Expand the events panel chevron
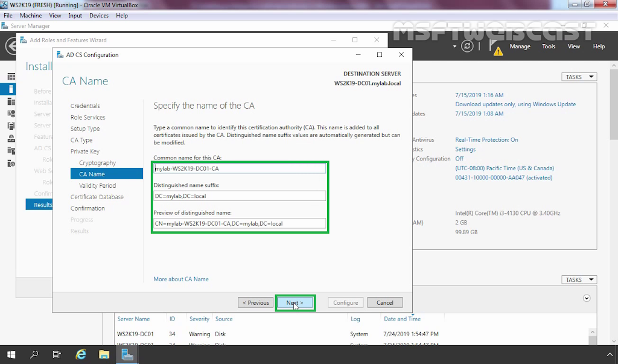The image size is (618, 364). pos(587,298)
